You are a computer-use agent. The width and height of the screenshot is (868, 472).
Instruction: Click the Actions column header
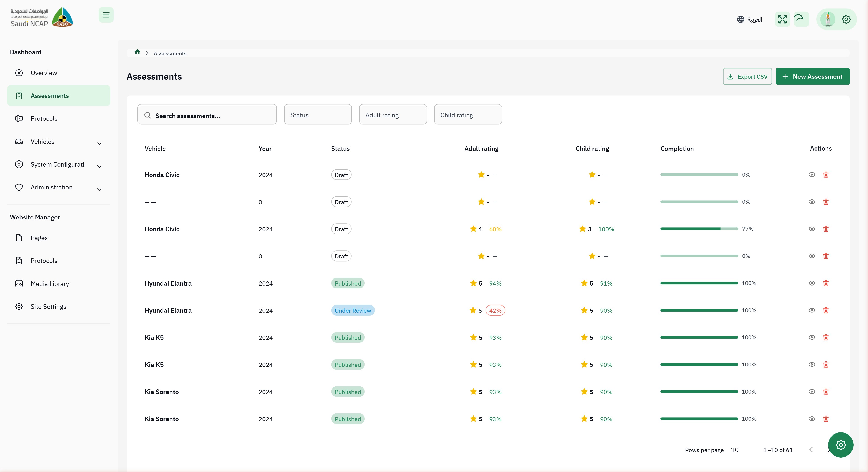pyautogui.click(x=821, y=149)
